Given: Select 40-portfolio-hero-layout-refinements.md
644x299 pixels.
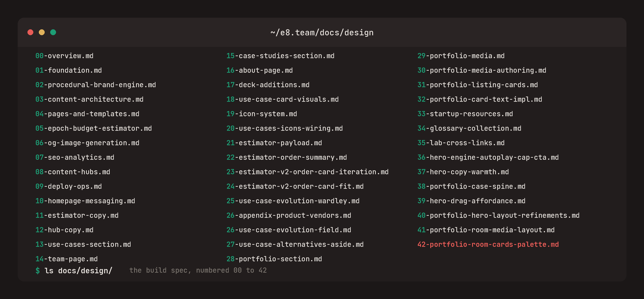Looking at the screenshot, I should (x=498, y=215).
